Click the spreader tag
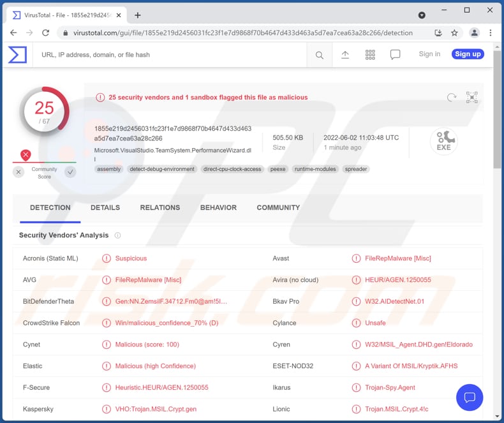This screenshot has width=504, height=423. [x=356, y=169]
